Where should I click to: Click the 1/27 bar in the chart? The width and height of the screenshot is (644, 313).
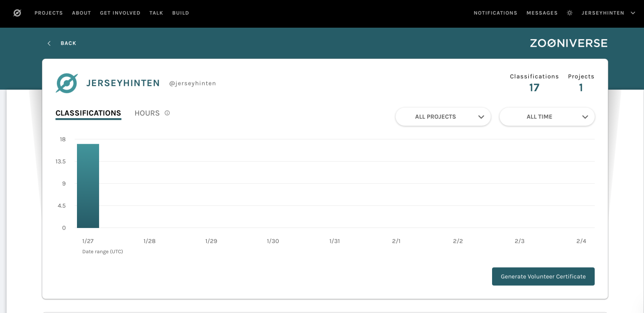click(x=88, y=186)
